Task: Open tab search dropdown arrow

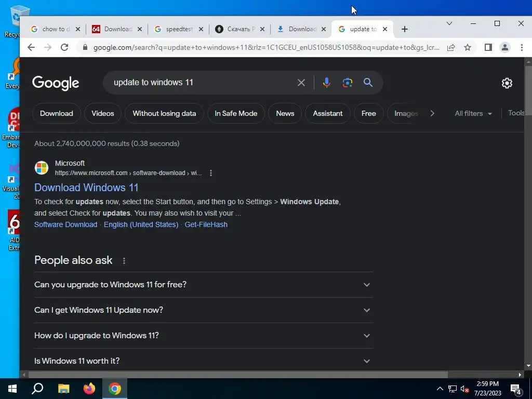Action: coord(449,23)
